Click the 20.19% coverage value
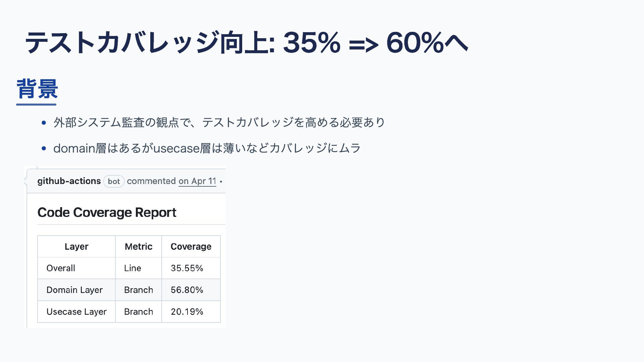 click(x=187, y=312)
